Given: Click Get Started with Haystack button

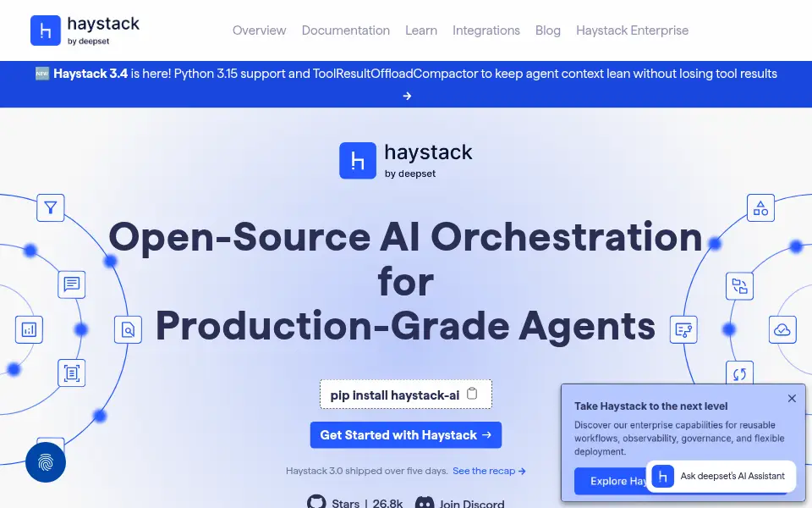Looking at the screenshot, I should [x=406, y=435].
